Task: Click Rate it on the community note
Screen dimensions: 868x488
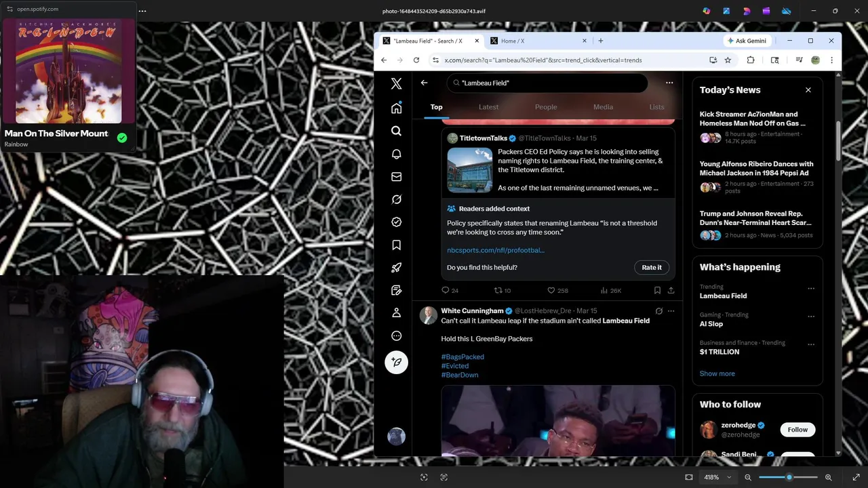Action: [652, 267]
